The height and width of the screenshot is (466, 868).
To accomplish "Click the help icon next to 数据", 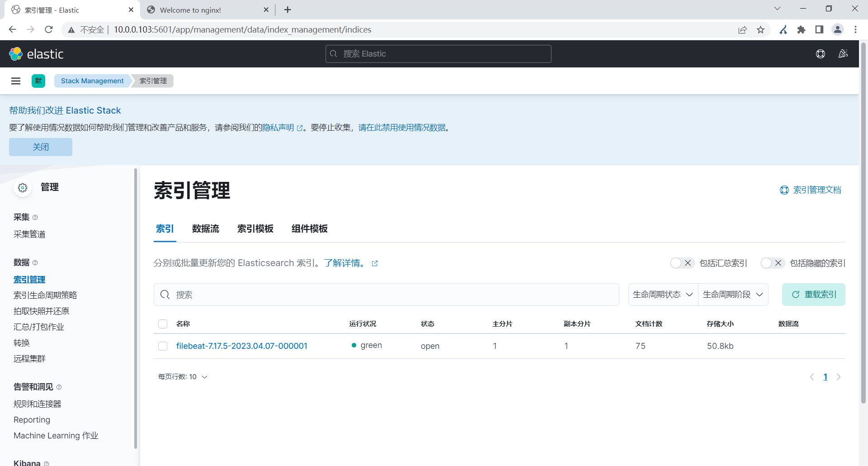I will (x=35, y=263).
